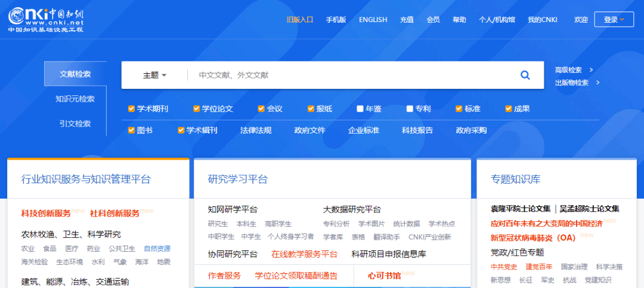This screenshot has height=288, width=644.
Task: Open 我的CNKI in top navigation
Action: (542, 19)
